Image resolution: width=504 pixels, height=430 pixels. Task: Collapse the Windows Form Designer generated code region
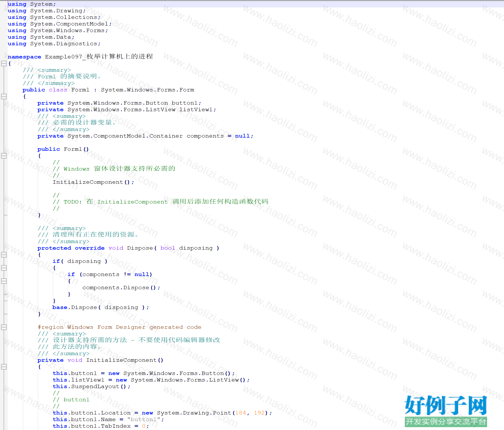click(x=4, y=327)
